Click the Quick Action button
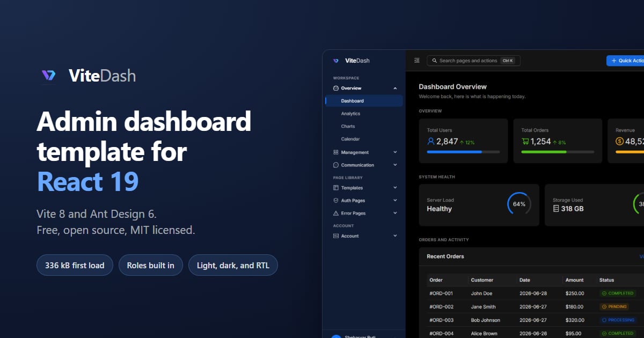 pyautogui.click(x=625, y=61)
